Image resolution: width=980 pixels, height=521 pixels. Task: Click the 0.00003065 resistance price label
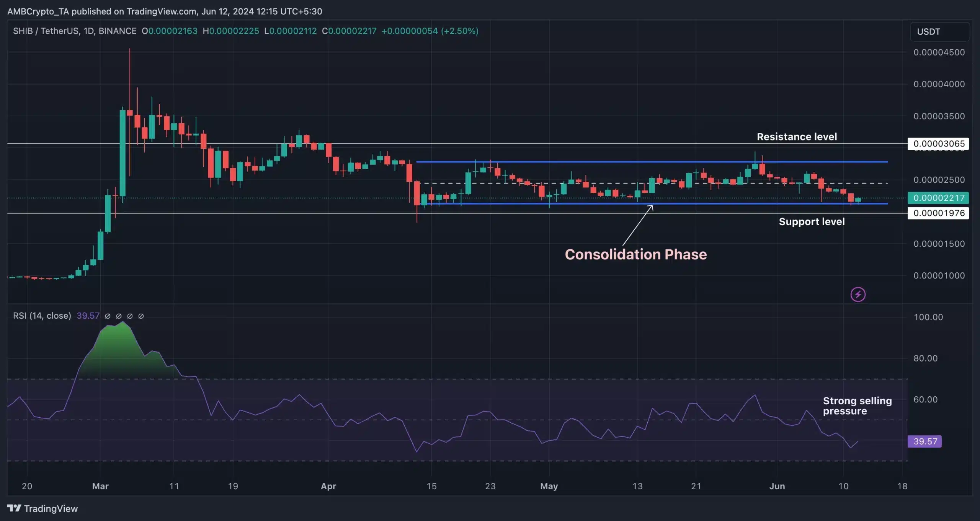[x=938, y=144]
